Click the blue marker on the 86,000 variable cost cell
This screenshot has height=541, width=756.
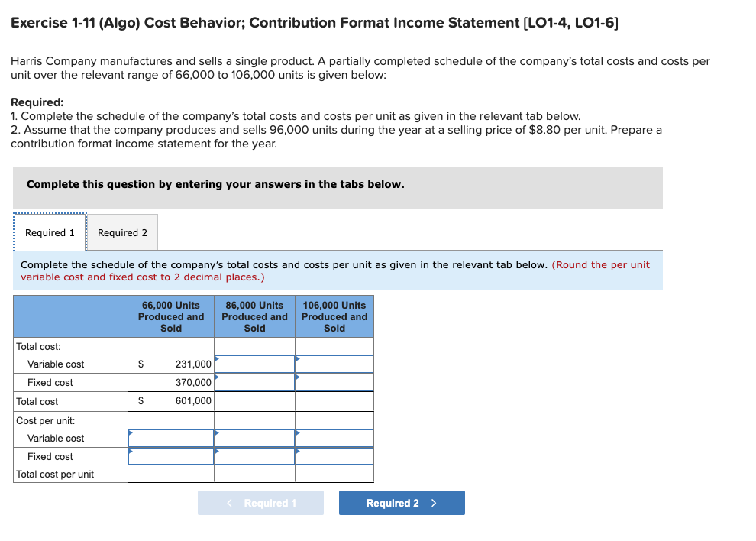(x=216, y=358)
